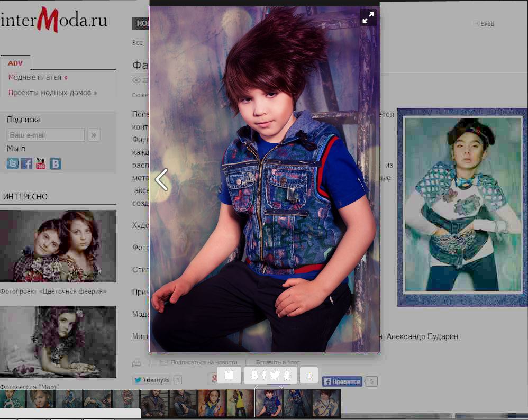This screenshot has height=420, width=528.
Task: Click the interModa.ru logo
Action: (53, 20)
